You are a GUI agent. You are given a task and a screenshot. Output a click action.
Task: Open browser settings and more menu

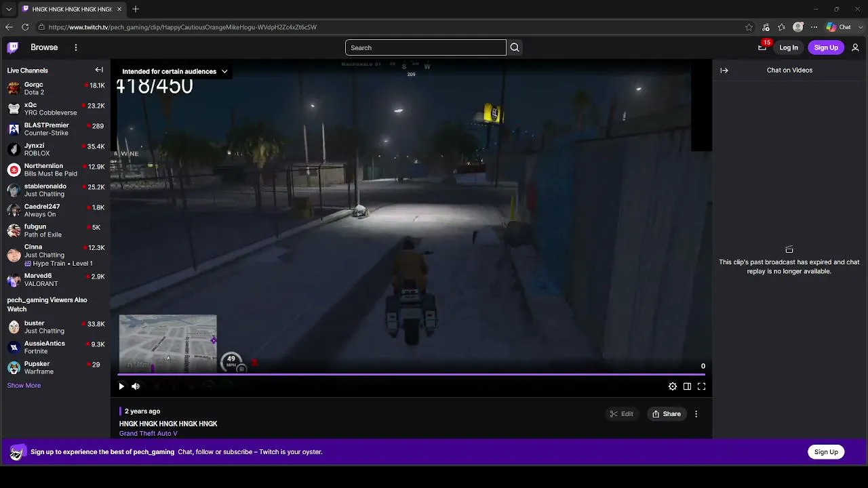[x=814, y=27]
